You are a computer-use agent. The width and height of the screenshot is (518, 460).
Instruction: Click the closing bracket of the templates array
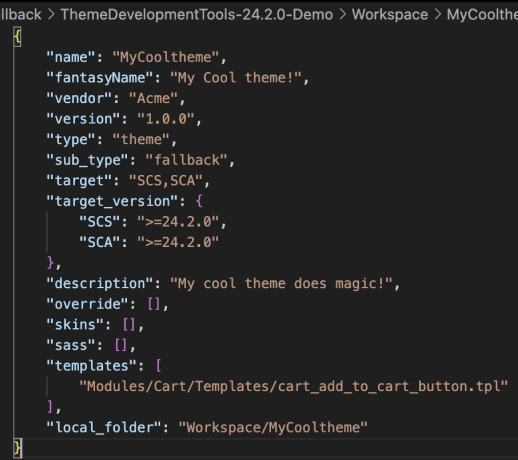(x=50, y=407)
